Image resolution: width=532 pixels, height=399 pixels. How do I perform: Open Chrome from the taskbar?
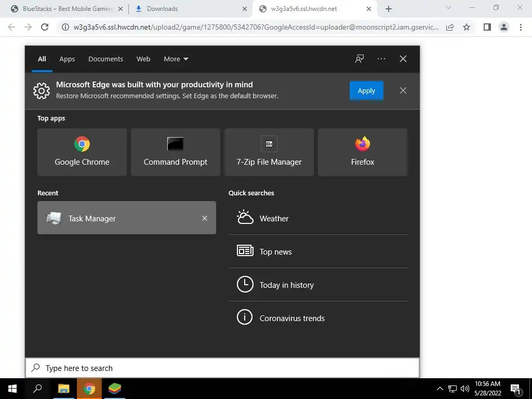pos(89,389)
